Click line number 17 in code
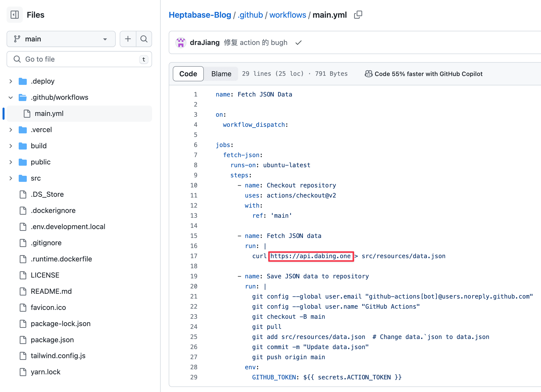This screenshot has height=392, width=541. click(x=194, y=256)
